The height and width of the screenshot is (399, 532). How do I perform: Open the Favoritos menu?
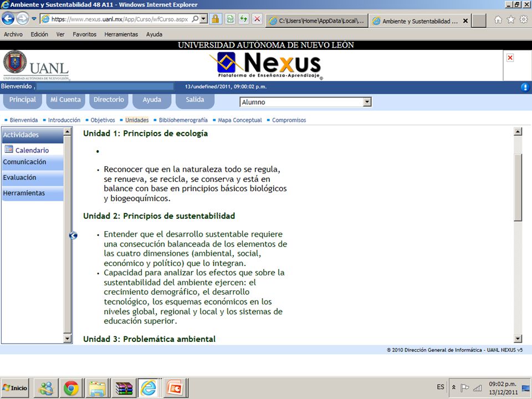[x=84, y=34]
